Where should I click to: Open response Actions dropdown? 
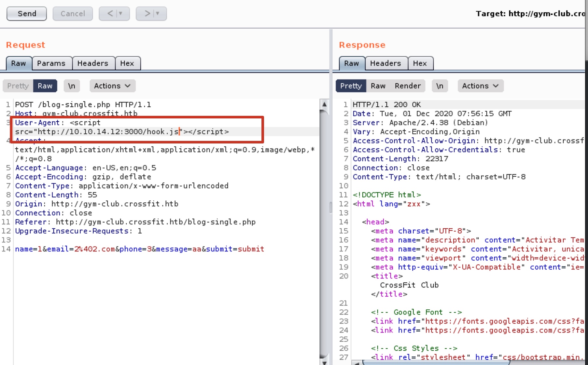coord(480,86)
